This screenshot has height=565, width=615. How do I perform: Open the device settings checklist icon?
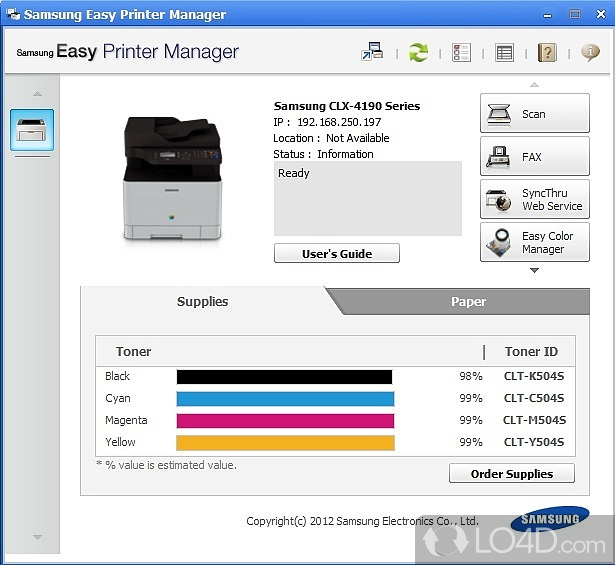[461, 53]
